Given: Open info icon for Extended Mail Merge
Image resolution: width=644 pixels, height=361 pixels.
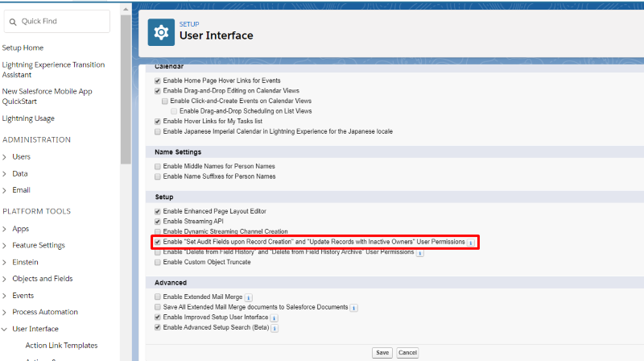Looking at the screenshot, I should (x=248, y=298).
